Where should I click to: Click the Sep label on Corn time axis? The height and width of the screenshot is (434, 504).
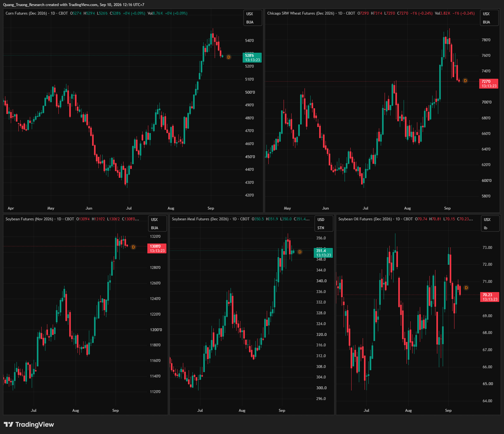pos(211,208)
